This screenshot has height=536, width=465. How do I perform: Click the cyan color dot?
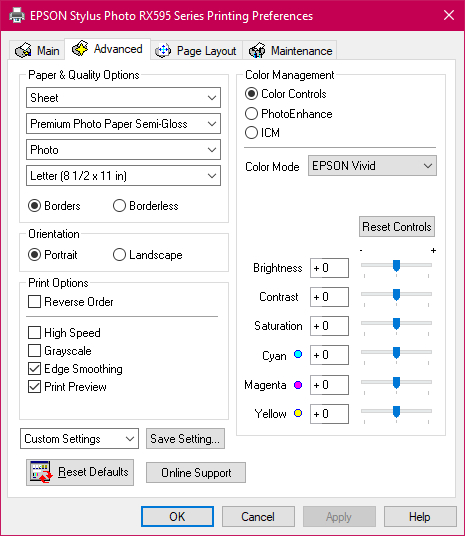[298, 354]
